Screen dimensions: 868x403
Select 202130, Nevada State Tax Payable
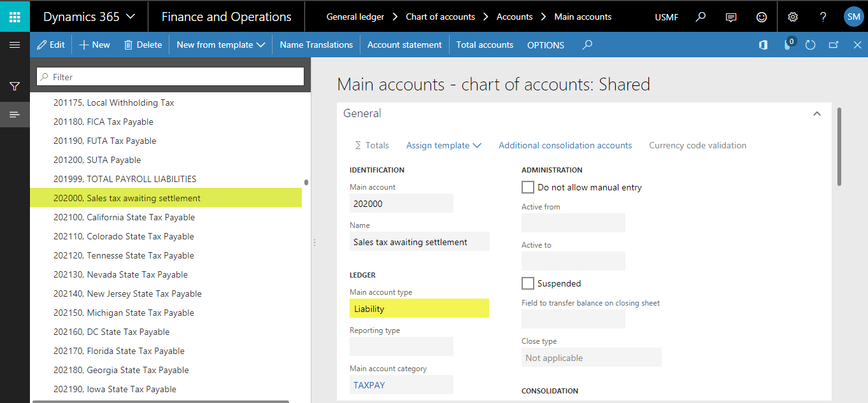tap(166, 274)
